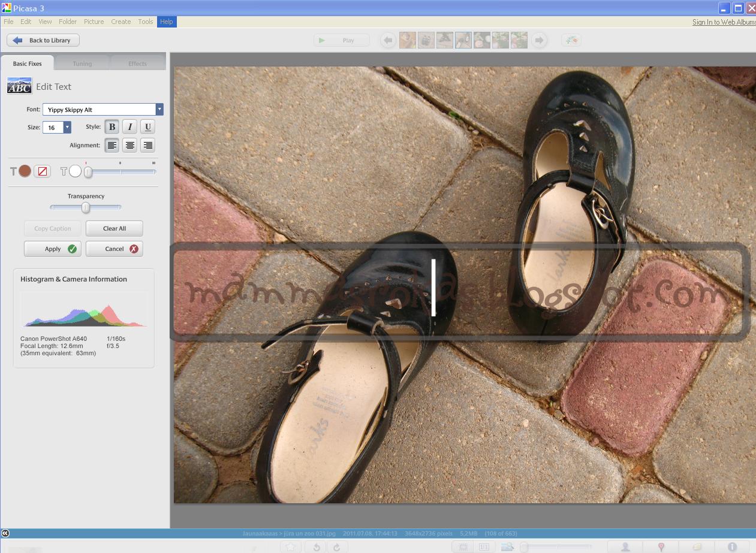Image resolution: width=756 pixels, height=553 pixels.
Task: Open the Picture menu
Action: coord(94,22)
